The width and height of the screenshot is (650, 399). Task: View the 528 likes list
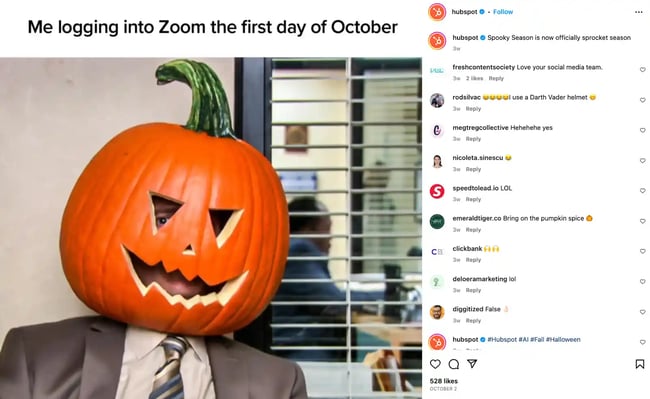pyautogui.click(x=444, y=381)
